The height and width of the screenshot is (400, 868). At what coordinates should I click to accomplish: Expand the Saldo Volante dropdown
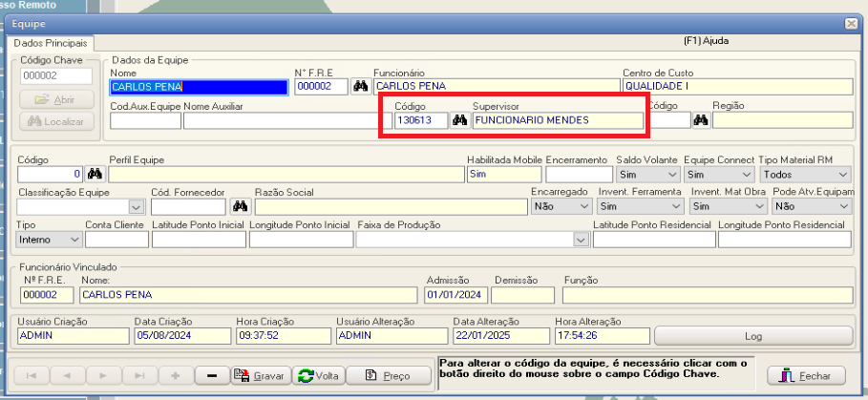(673, 175)
